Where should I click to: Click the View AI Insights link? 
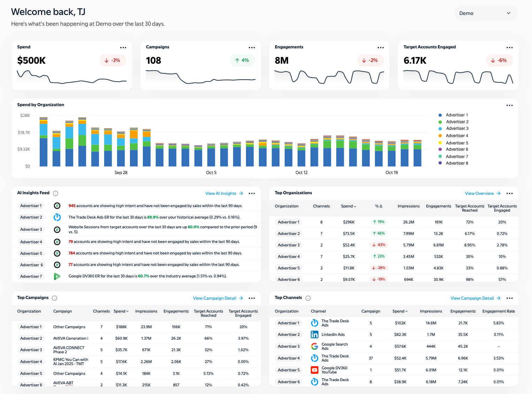pos(224,194)
